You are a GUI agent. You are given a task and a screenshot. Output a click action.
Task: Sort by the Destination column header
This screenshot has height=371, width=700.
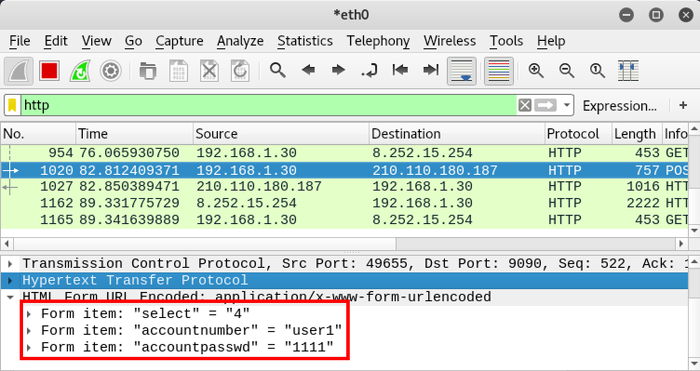pyautogui.click(x=457, y=134)
